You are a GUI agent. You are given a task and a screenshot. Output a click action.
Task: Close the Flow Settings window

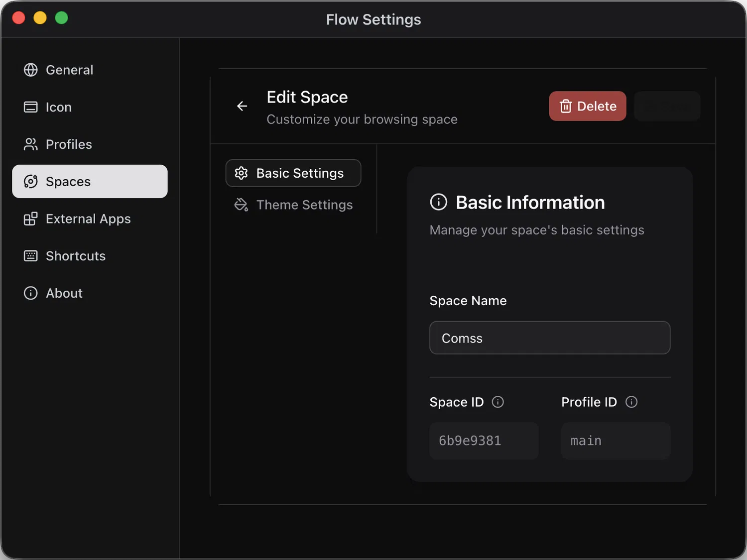19,18
